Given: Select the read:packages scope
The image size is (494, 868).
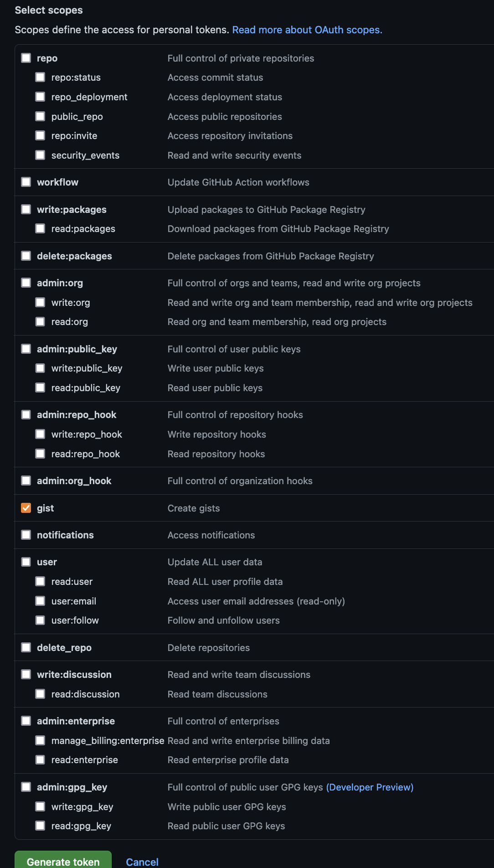Looking at the screenshot, I should tap(41, 228).
